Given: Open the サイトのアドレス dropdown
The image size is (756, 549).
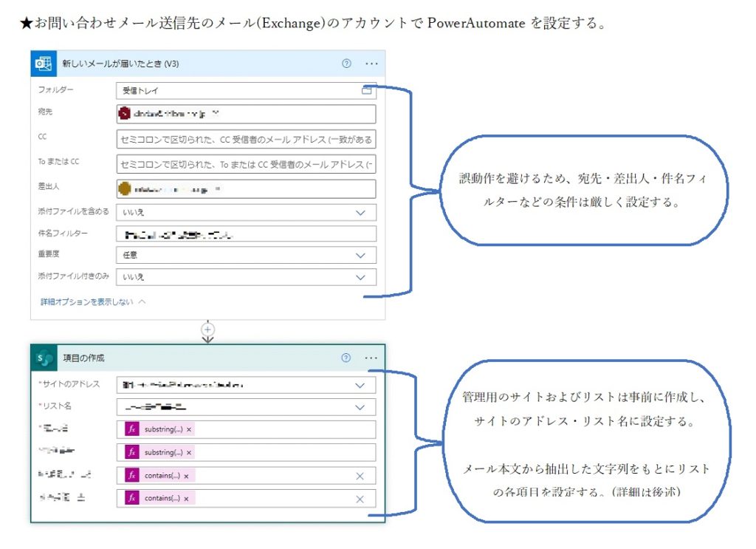Looking at the screenshot, I should [360, 385].
